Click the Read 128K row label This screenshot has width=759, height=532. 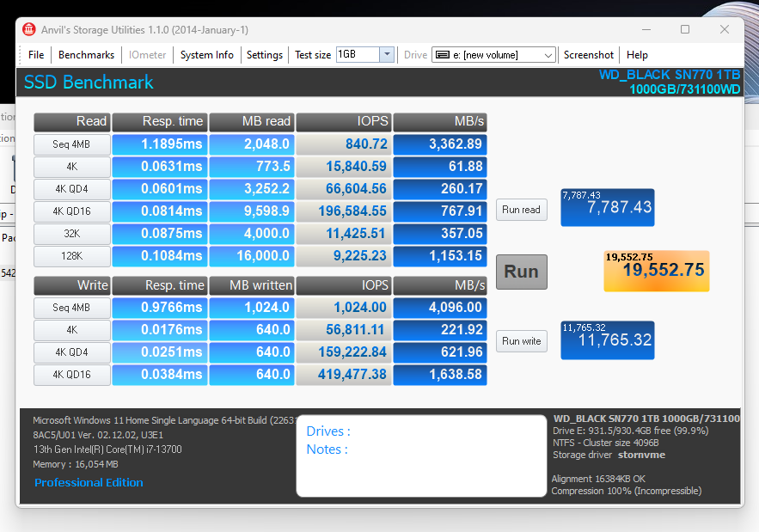[x=71, y=255]
